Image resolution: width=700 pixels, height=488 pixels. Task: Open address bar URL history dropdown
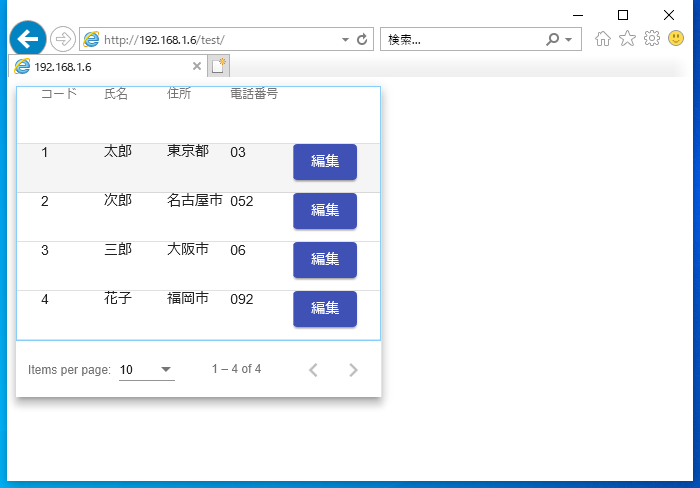click(x=346, y=39)
